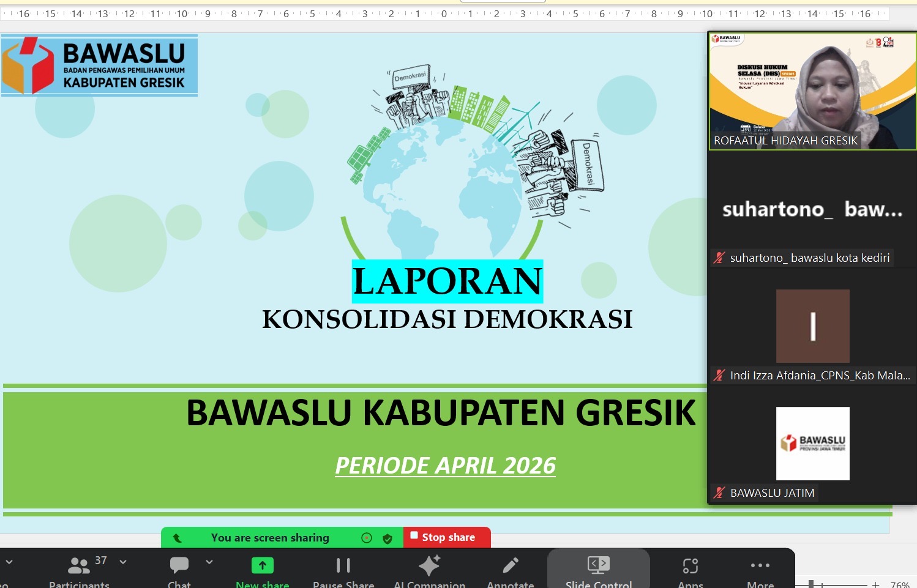917x588 pixels.
Task: Expand the video options chevron at toolbar's left edge
Action: (9, 562)
